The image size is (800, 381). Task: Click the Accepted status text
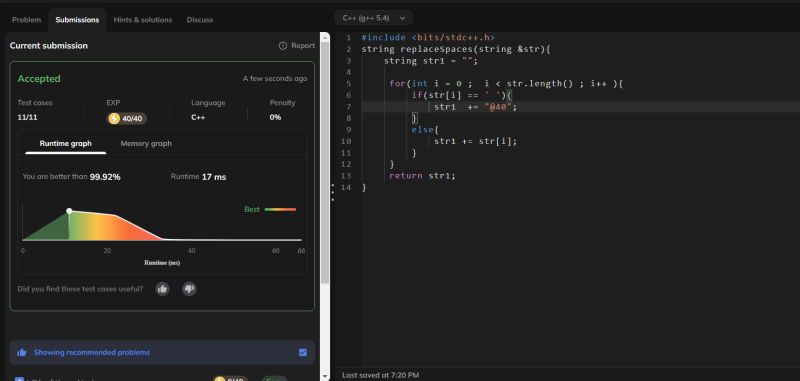[x=39, y=79]
